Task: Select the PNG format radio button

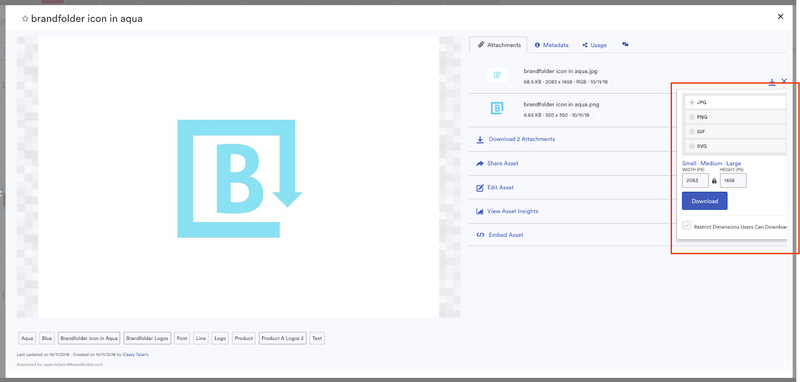Action: point(692,117)
